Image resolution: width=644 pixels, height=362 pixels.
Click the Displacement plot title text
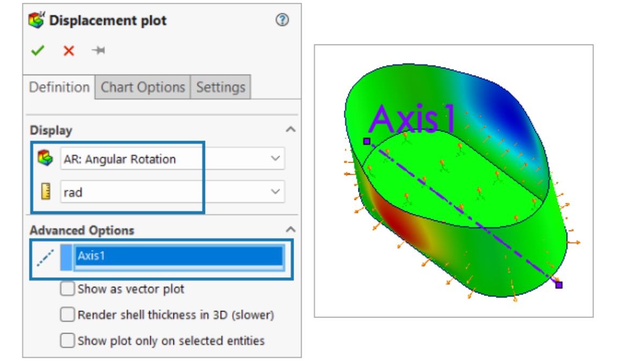click(108, 21)
